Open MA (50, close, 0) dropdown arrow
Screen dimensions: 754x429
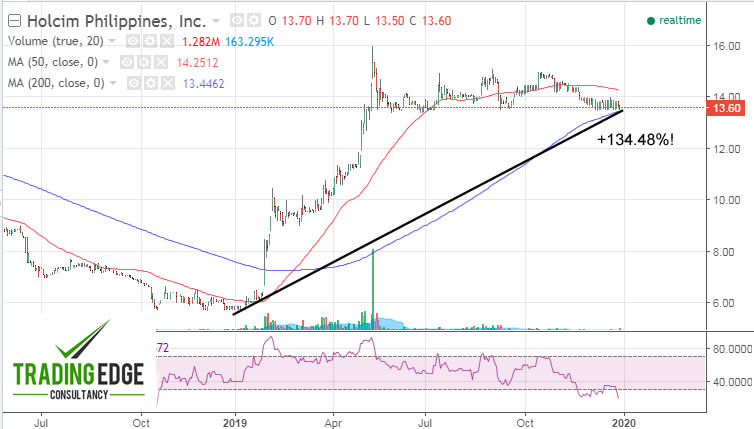[106, 63]
